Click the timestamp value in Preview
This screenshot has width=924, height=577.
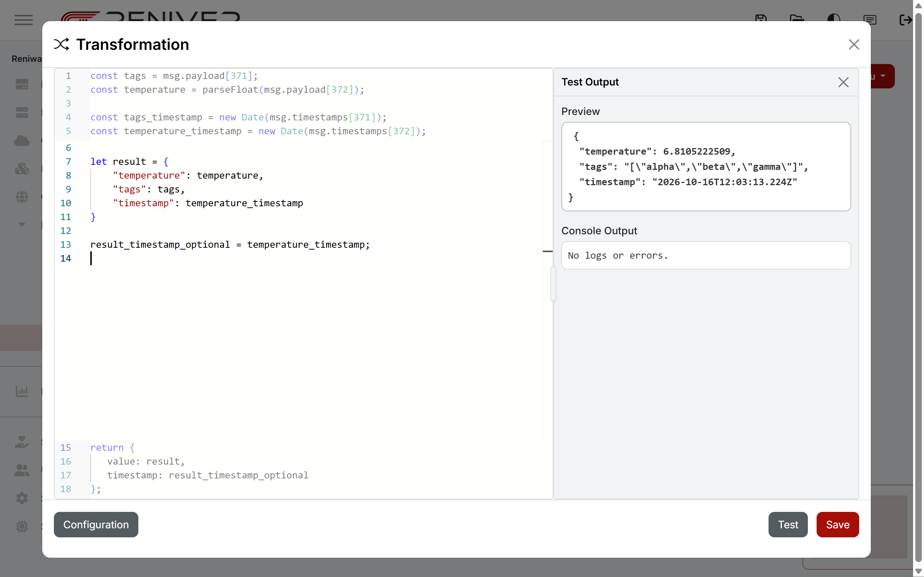coord(724,182)
